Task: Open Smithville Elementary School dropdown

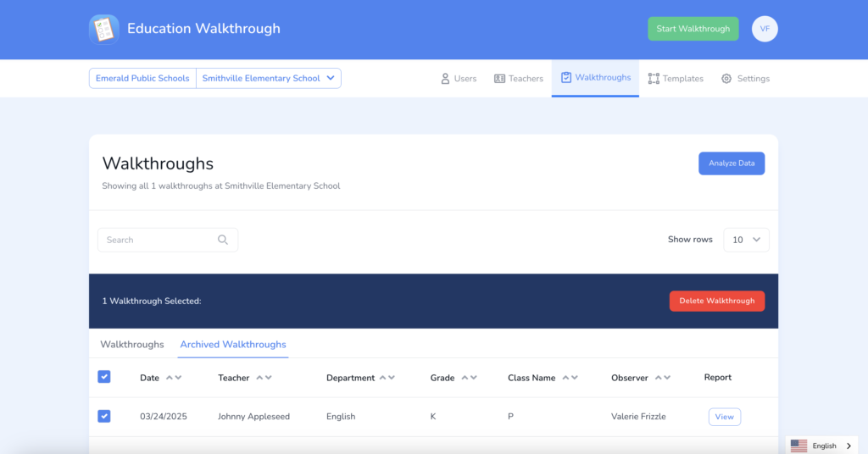Action: pyautogui.click(x=269, y=78)
